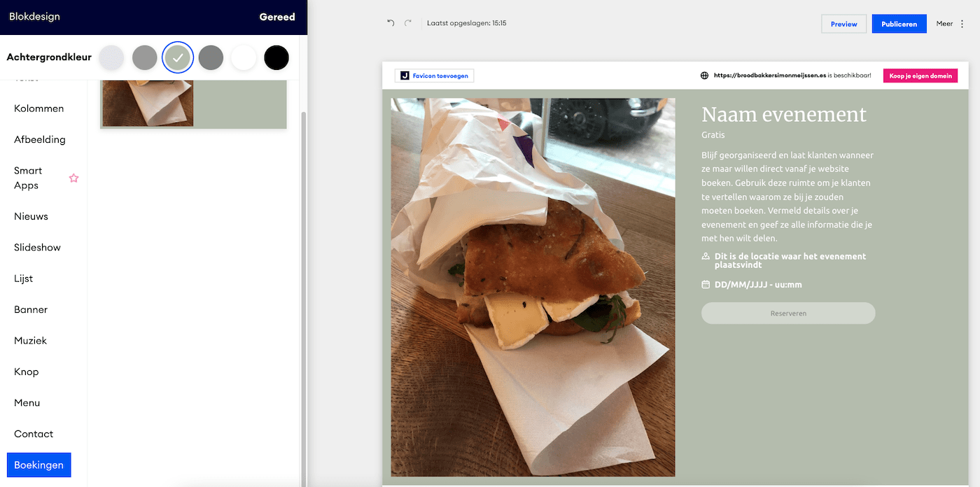980x487 pixels.
Task: Click the Preview button
Action: [x=844, y=24]
